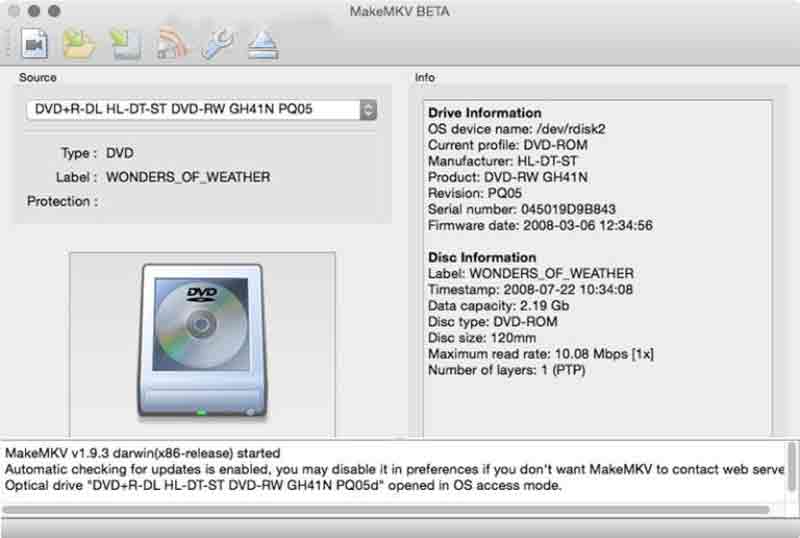Click the Stream toolbar icon
This screenshot has height=538, width=800.
click(172, 44)
